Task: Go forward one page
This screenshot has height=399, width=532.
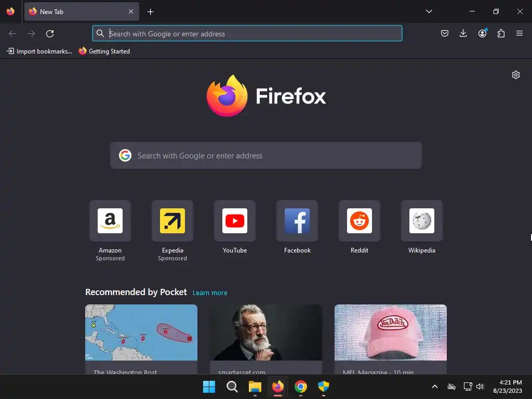Action: (31, 34)
